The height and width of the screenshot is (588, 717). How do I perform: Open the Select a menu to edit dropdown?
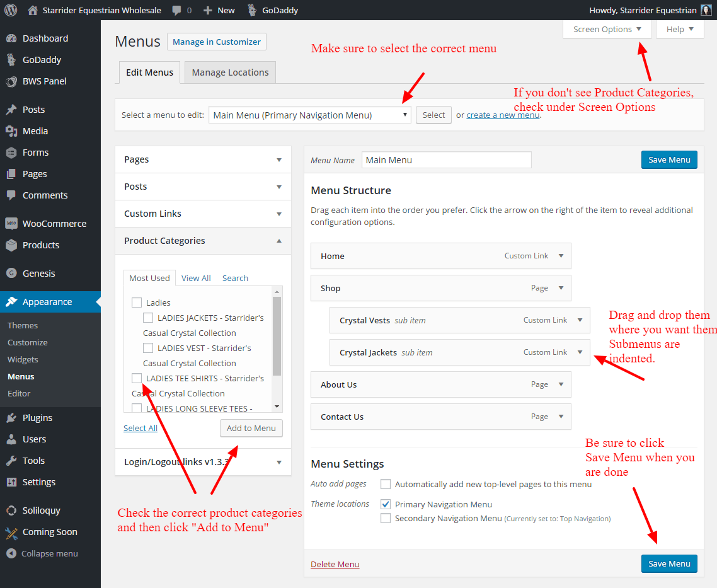309,114
